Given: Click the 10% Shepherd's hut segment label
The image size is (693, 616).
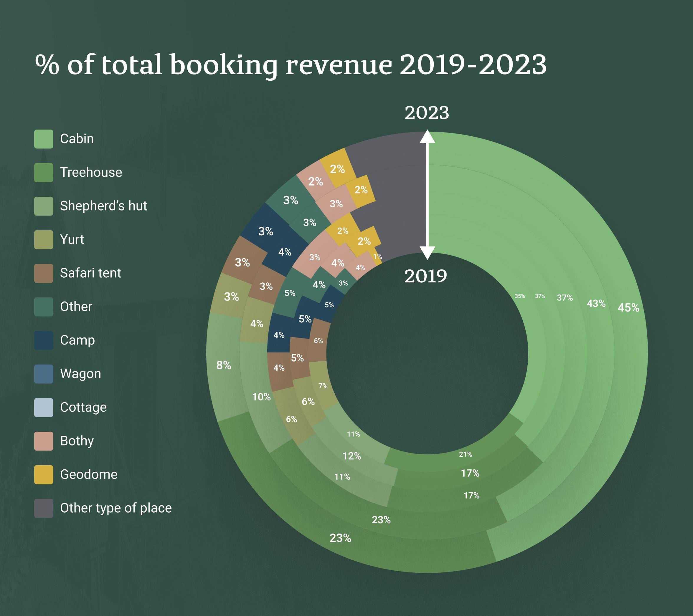Looking at the screenshot, I should click(x=261, y=397).
